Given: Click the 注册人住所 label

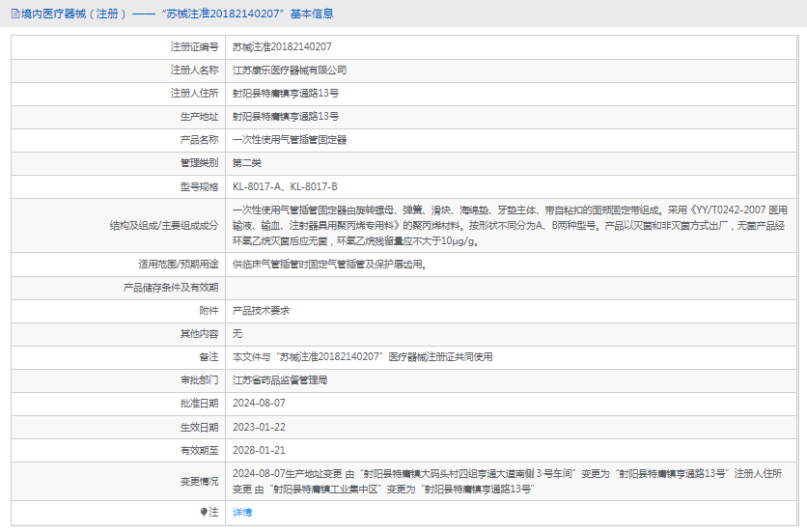Looking at the screenshot, I should (195, 94).
